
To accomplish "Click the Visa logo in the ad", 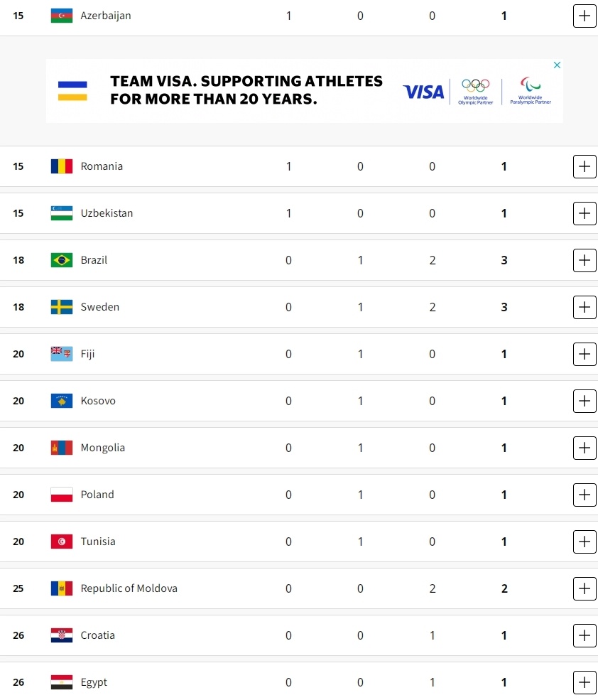I will coord(423,92).
